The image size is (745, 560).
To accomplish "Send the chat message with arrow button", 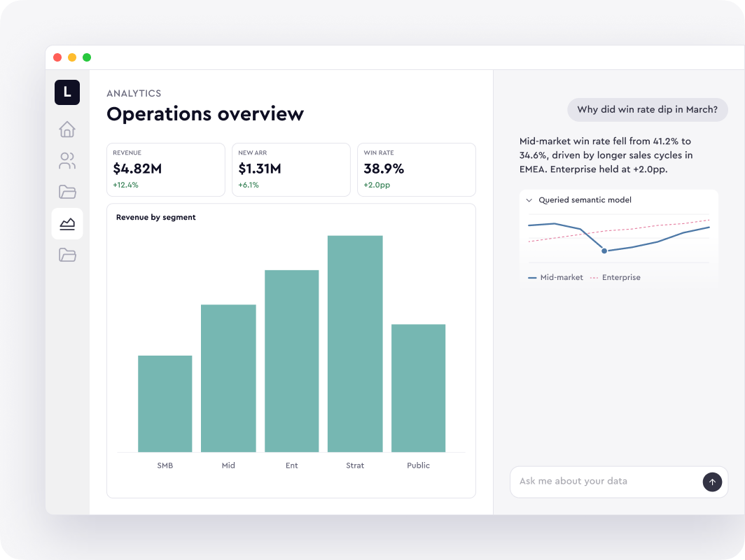I will (x=712, y=482).
